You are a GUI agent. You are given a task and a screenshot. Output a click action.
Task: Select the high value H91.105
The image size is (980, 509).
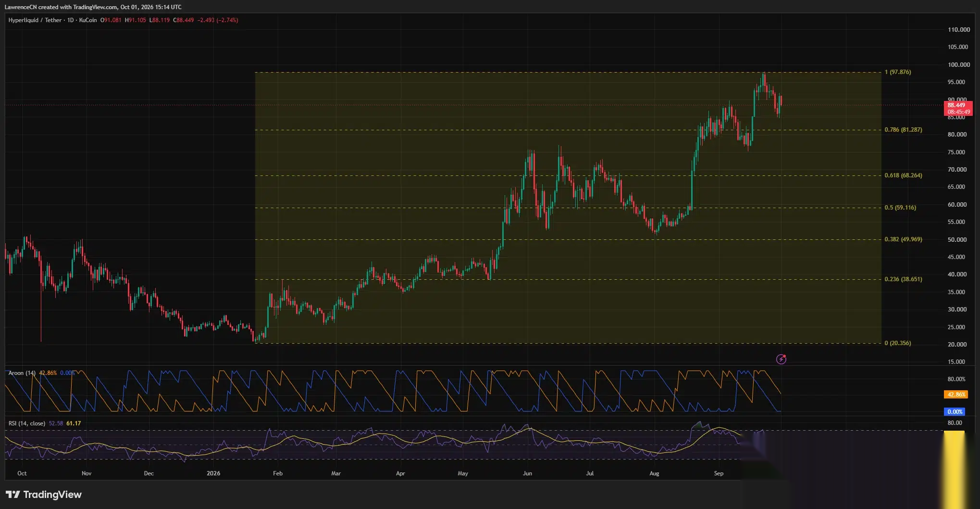click(135, 20)
